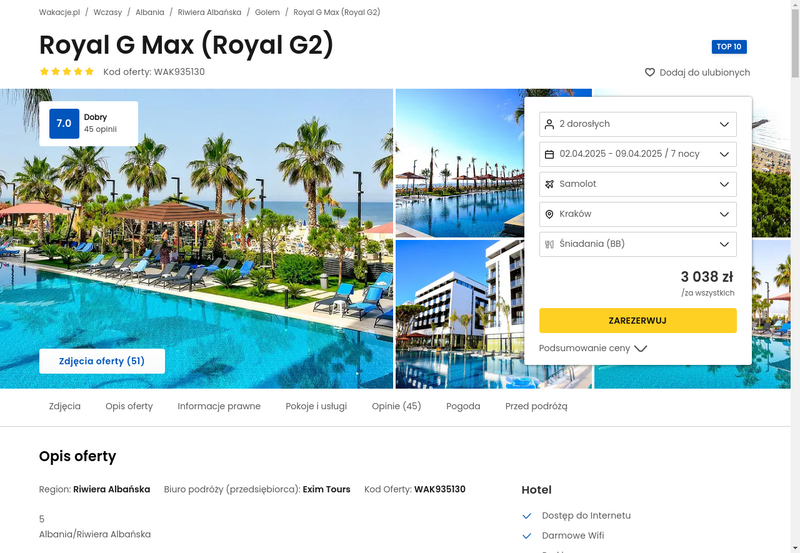Click the heart icon for favorites
800x553 pixels.
(649, 72)
